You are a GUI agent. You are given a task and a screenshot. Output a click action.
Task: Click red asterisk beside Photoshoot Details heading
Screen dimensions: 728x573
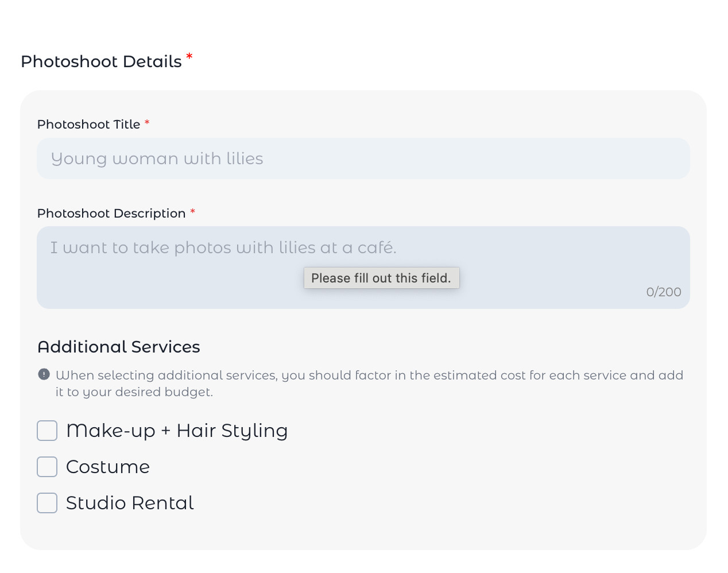(189, 56)
